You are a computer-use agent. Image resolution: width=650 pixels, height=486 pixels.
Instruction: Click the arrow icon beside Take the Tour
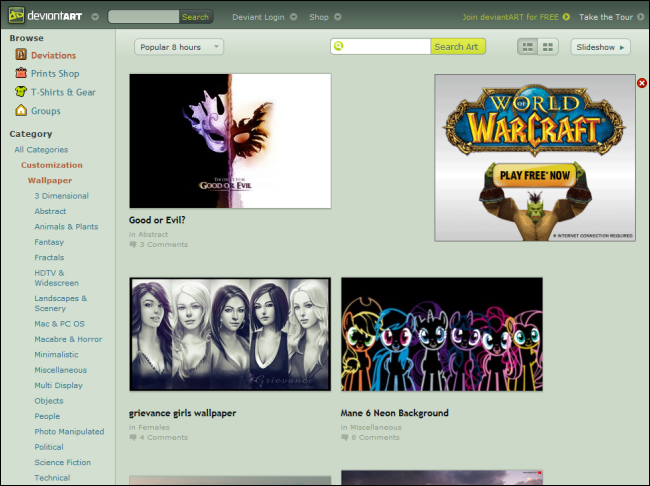click(640, 17)
